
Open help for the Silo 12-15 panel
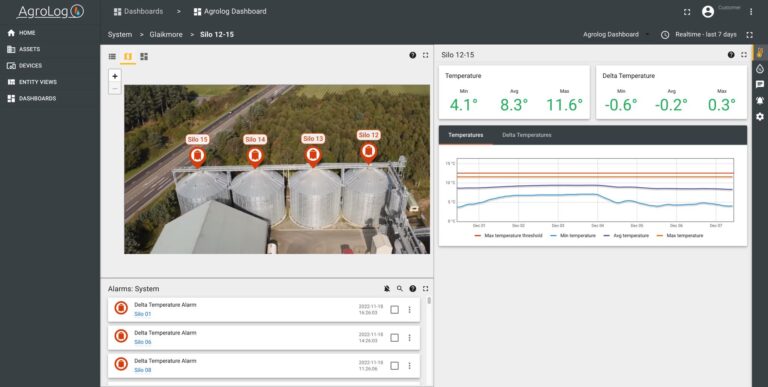[731, 55]
